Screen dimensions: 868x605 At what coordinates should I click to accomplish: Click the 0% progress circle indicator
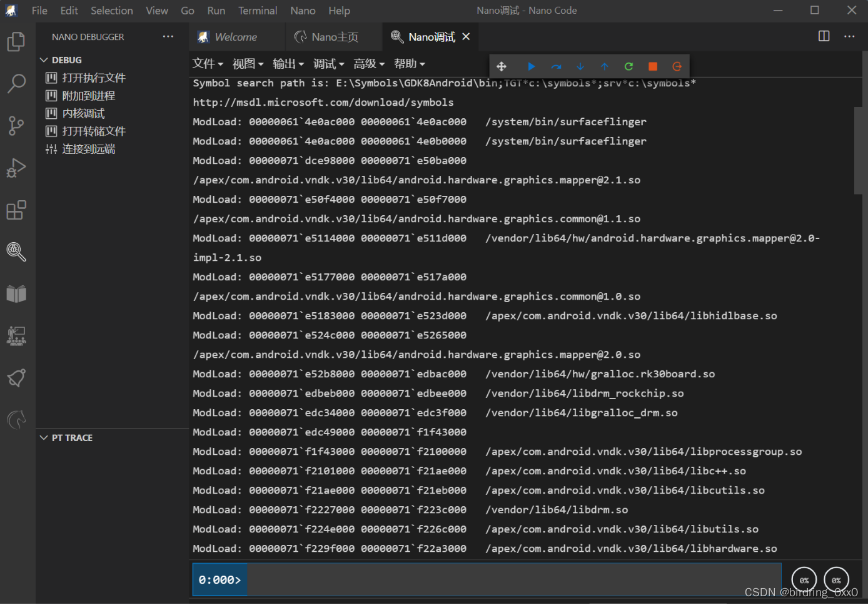[x=804, y=579]
